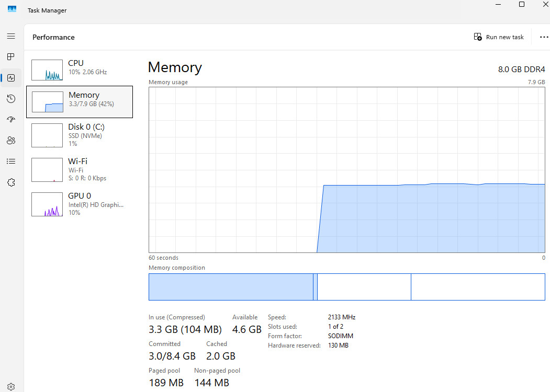Select the Performance page icon
The width and height of the screenshot is (550, 392).
coord(11,78)
